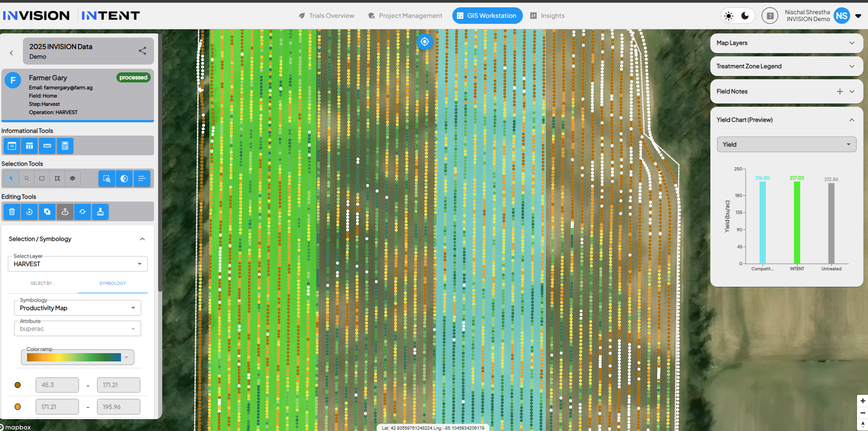Click the 45.3 range minimum field
Viewport: 868px width, 431px height.
[x=57, y=385]
